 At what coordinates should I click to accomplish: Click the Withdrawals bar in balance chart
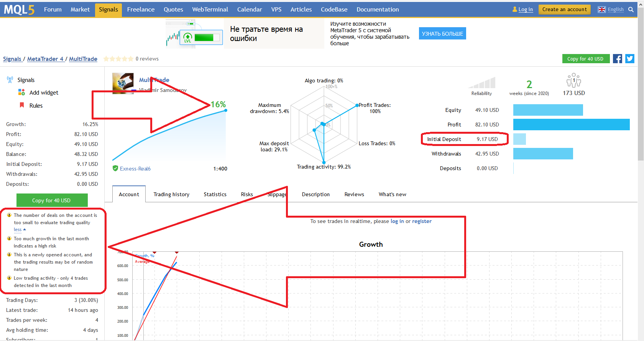[x=543, y=154]
